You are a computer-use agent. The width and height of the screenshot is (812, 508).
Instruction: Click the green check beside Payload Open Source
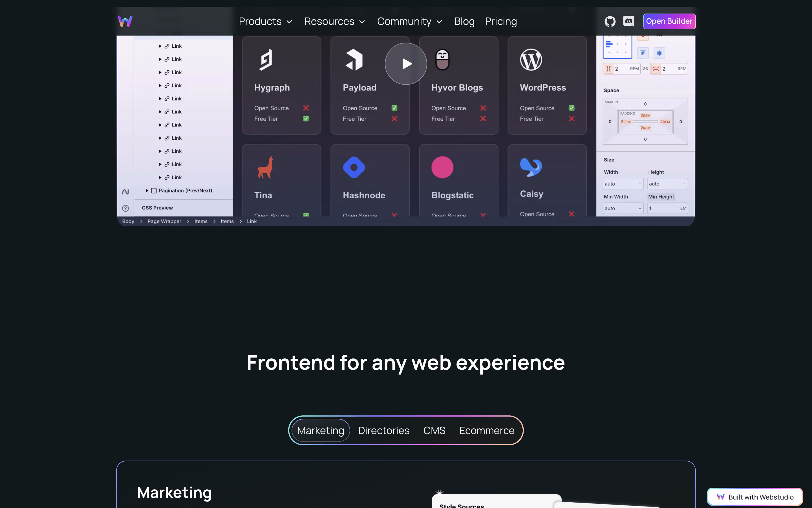pyautogui.click(x=395, y=108)
